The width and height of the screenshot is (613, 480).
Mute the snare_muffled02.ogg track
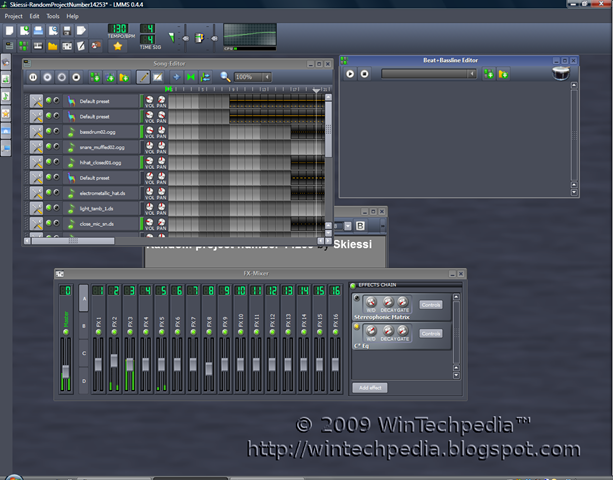click(x=49, y=146)
